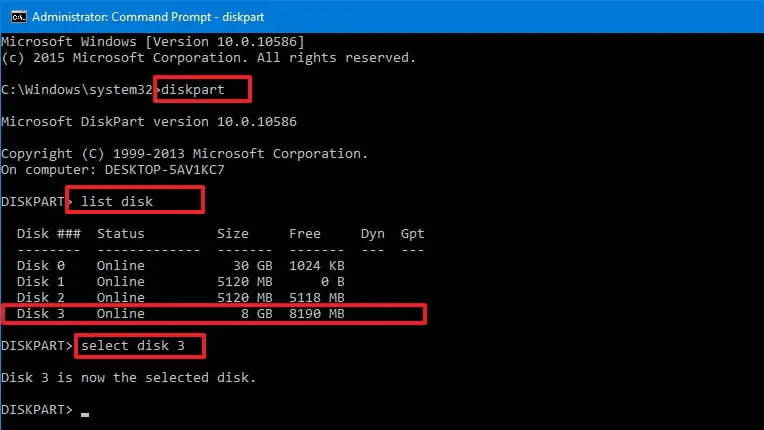Image resolution: width=764 pixels, height=430 pixels.
Task: Select the Disk 3 row in list
Action: tap(214, 314)
